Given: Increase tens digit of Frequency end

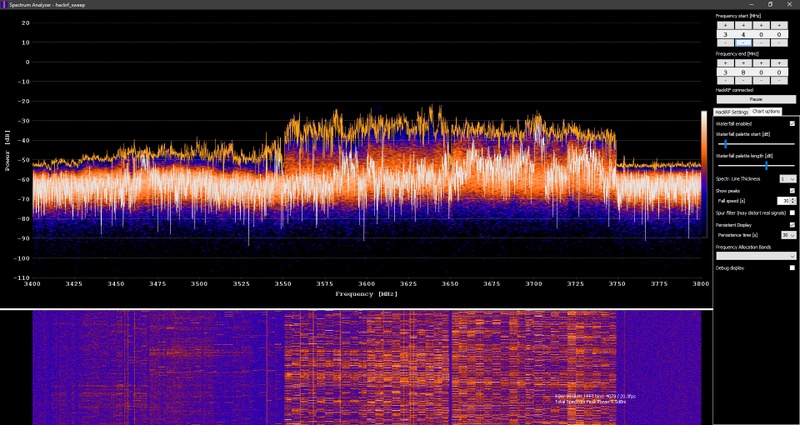Looking at the screenshot, I should click(x=761, y=63).
